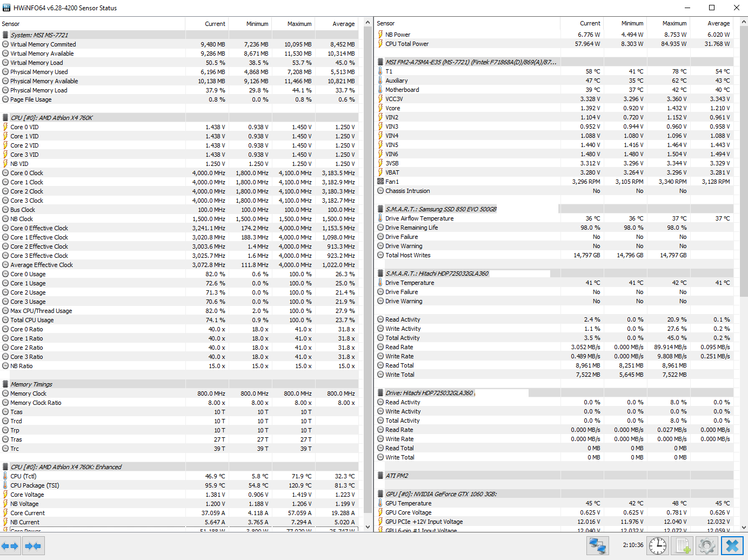Open sensor settings gear icon
748x560 pixels.
[707, 546]
